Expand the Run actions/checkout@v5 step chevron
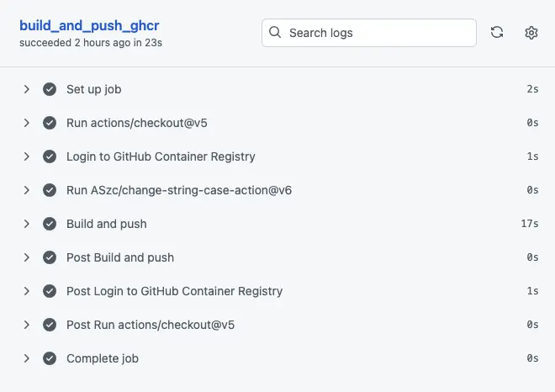The height and width of the screenshot is (392, 555). click(27, 123)
